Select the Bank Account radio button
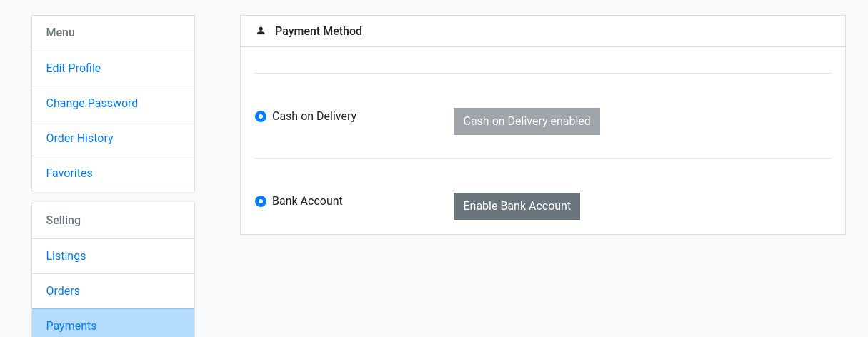This screenshot has width=868, height=337. click(261, 201)
